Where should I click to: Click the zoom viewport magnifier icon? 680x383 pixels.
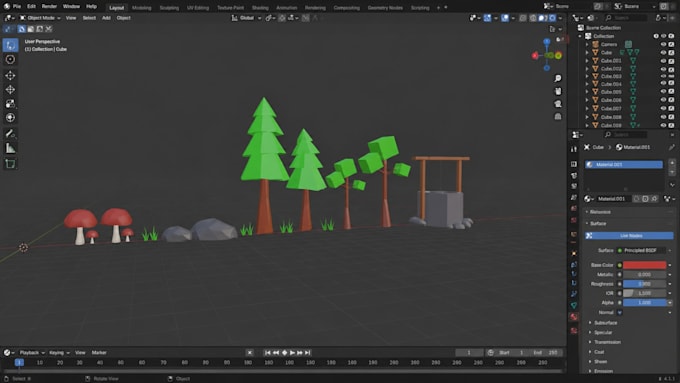[558, 79]
